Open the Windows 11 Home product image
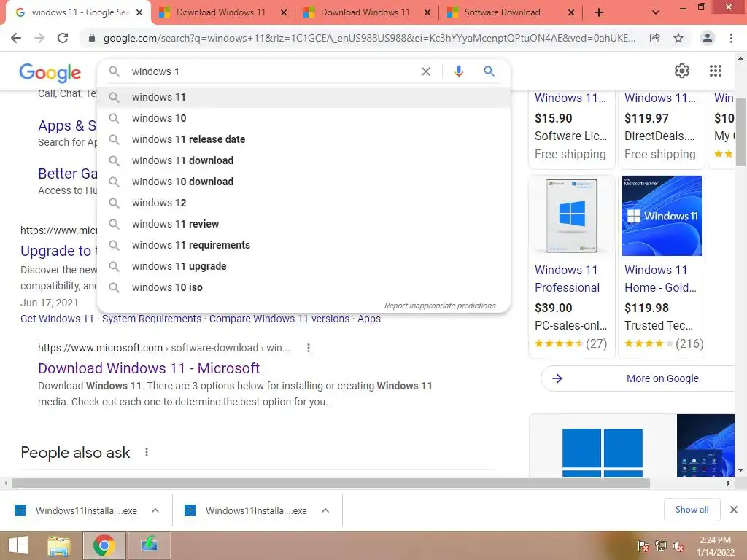Viewport: 747px width, 560px height. pos(661,216)
